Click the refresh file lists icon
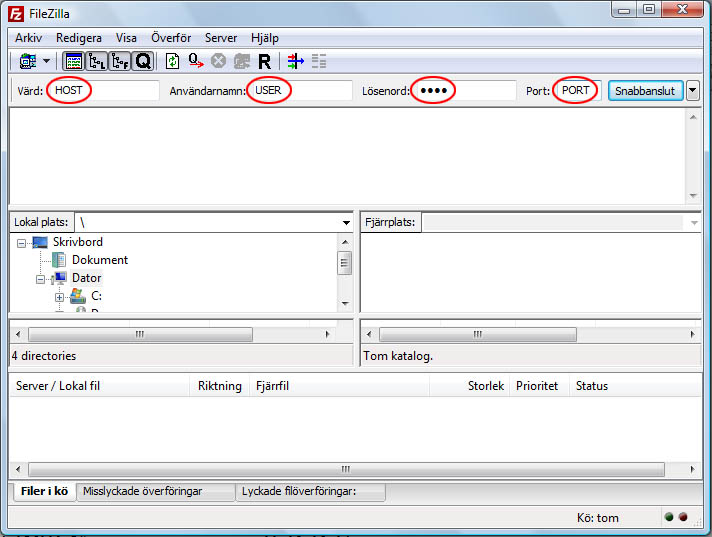 click(173, 61)
